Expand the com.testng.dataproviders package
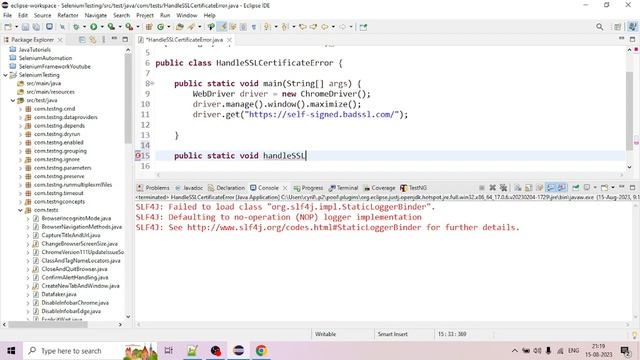This screenshot has width=640, height=360. click(x=20, y=117)
